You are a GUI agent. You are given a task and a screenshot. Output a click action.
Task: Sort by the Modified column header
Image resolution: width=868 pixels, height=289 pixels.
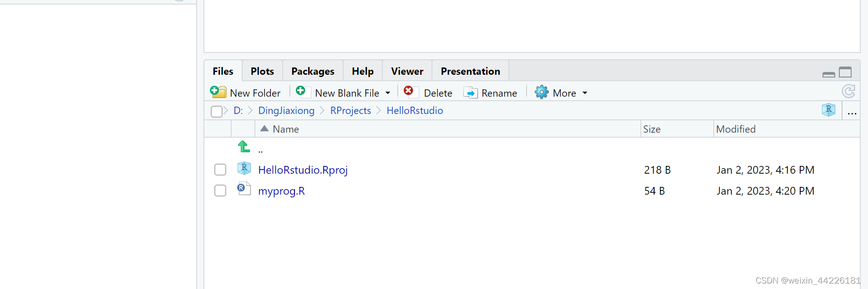pyautogui.click(x=736, y=129)
